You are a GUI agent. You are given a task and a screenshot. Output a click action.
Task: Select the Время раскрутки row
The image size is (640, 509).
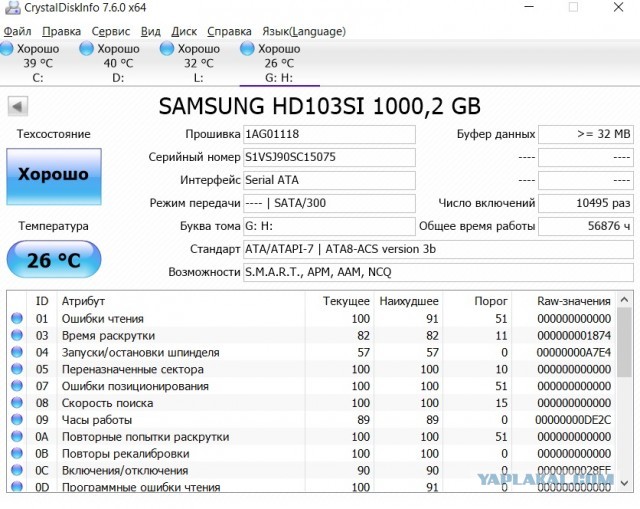pos(312,336)
